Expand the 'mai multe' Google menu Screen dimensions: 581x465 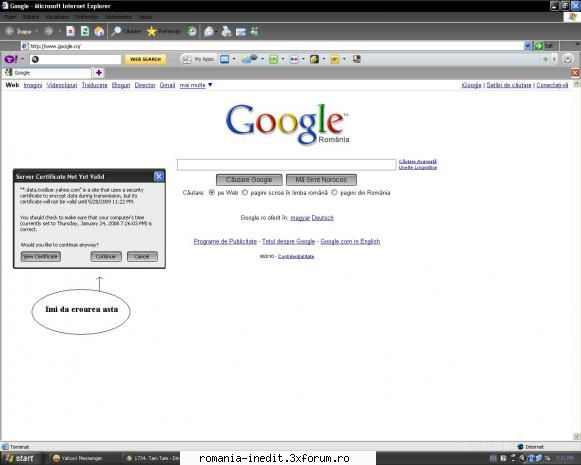(196, 85)
